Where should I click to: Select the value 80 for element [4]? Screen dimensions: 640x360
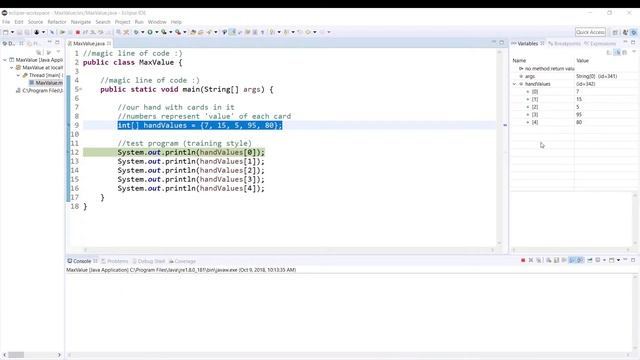(579, 122)
